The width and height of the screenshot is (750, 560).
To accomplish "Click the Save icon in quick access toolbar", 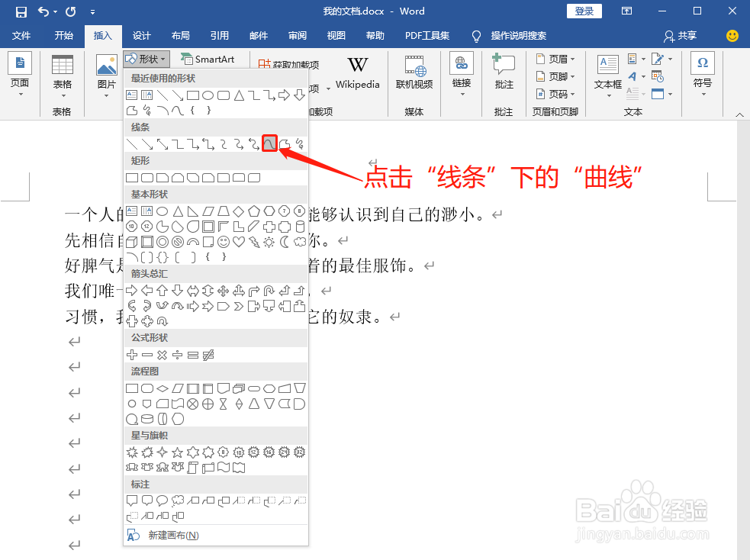I will click(21, 11).
